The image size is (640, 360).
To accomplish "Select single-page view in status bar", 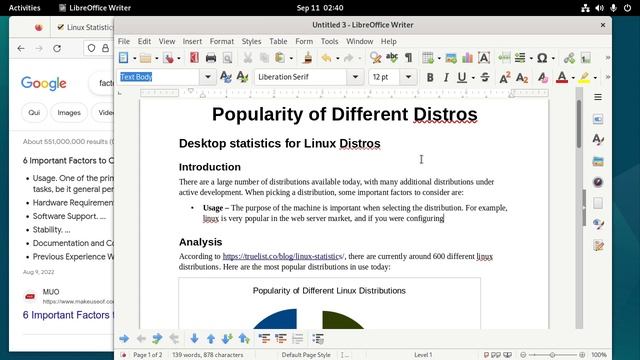I will (486, 355).
